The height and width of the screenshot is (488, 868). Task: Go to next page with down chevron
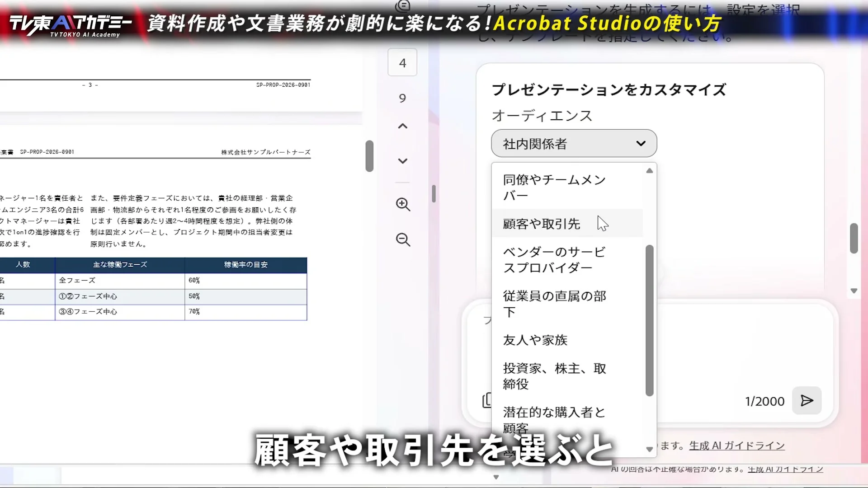pos(402,161)
